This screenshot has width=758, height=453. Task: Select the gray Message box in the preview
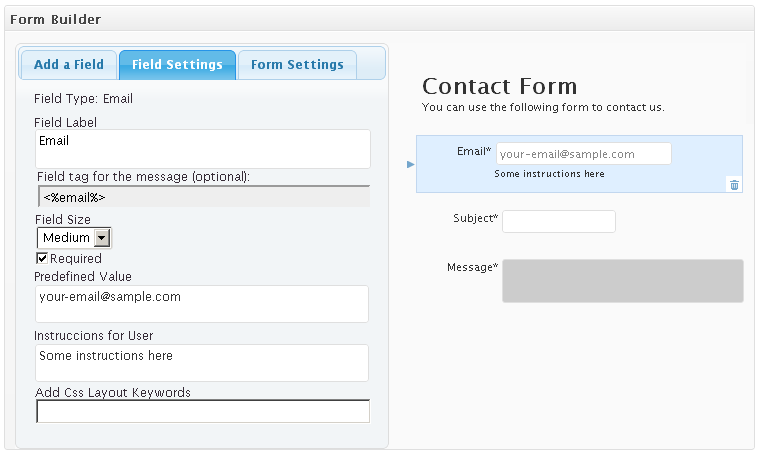tap(622, 281)
